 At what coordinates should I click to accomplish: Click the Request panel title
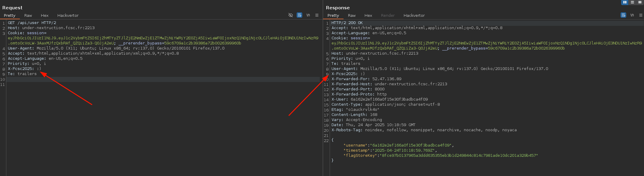tap(12, 8)
